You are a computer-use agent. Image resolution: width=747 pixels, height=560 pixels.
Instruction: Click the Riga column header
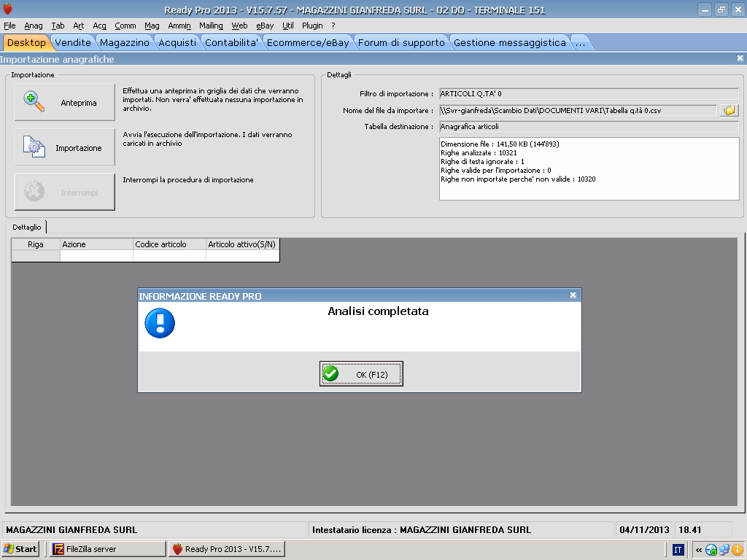pos(36,244)
